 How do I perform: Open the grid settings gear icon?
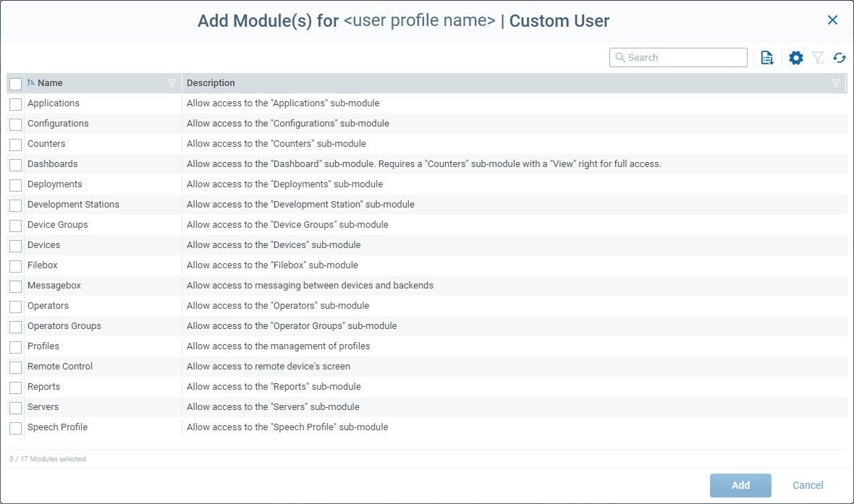795,57
